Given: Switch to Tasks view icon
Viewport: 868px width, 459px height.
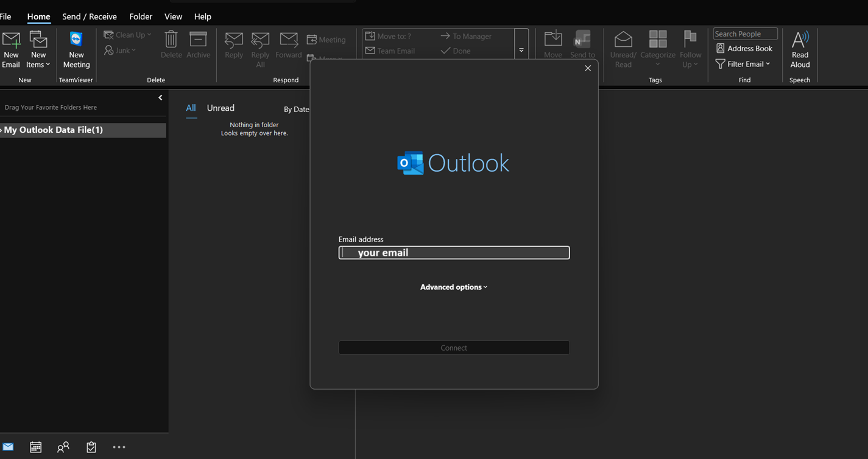Looking at the screenshot, I should pos(91,447).
